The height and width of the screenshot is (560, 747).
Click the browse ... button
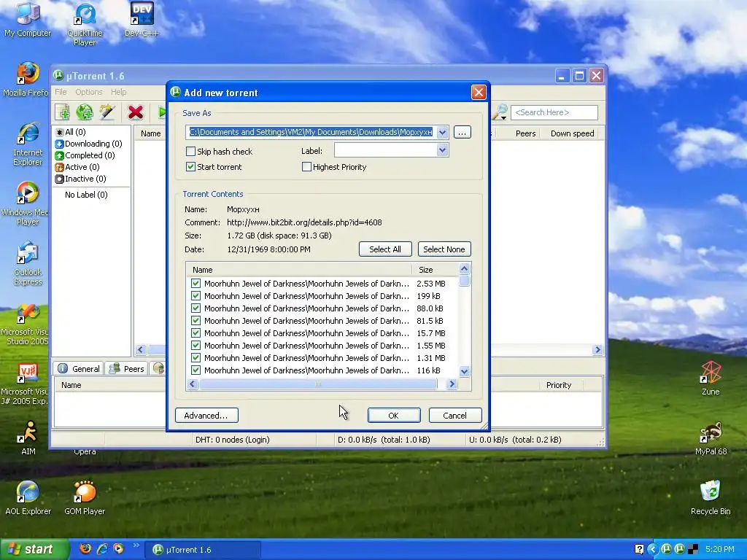click(462, 133)
